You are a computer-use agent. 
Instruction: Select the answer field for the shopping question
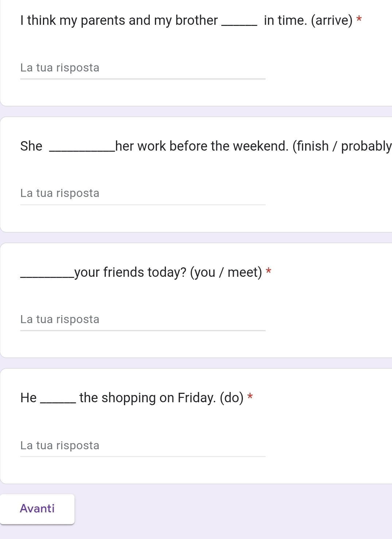[x=143, y=446]
